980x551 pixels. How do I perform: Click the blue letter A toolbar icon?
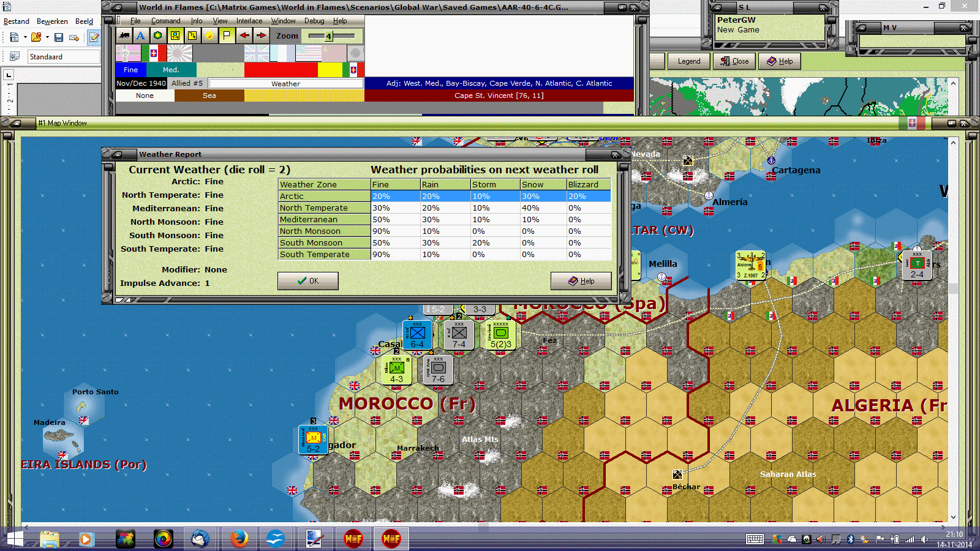pyautogui.click(x=141, y=36)
